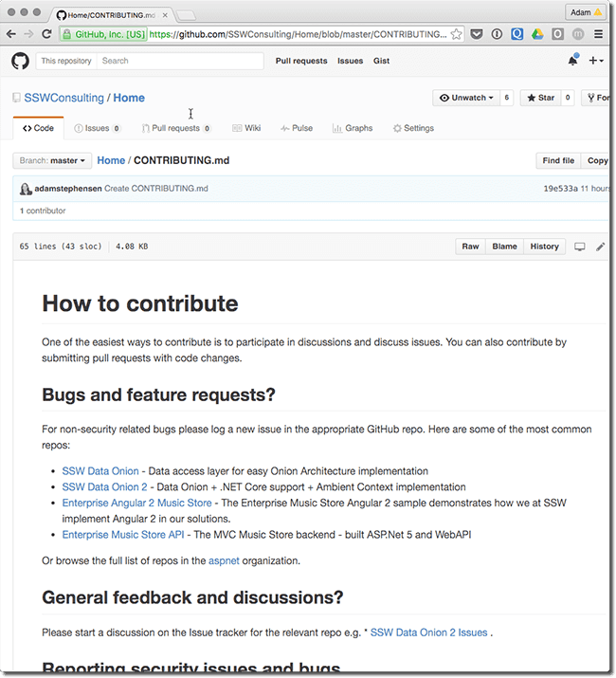Click the Google Drive extension icon
The width and height of the screenshot is (616, 678).
[536, 34]
